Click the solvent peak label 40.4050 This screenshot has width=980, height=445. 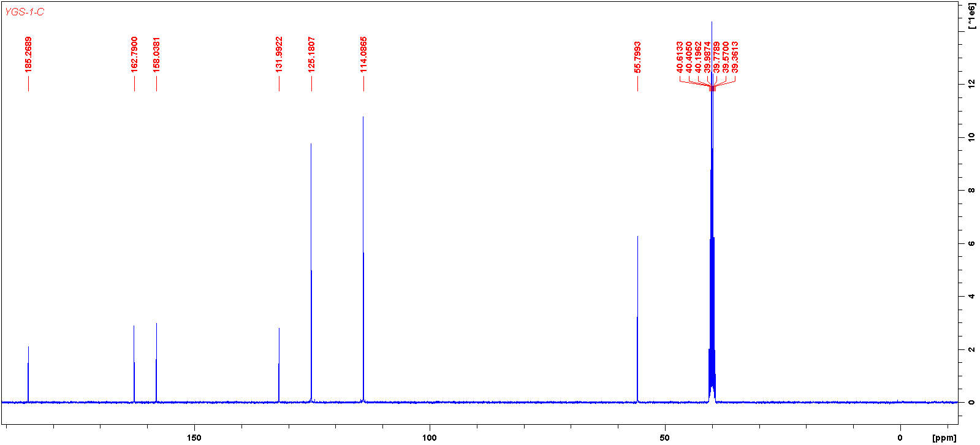coord(689,57)
